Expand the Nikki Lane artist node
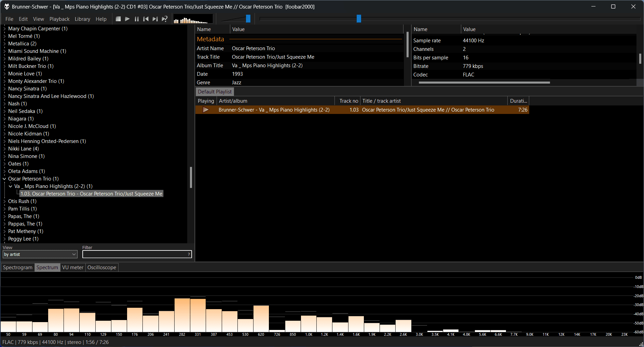The image size is (644, 347). click(x=4, y=149)
